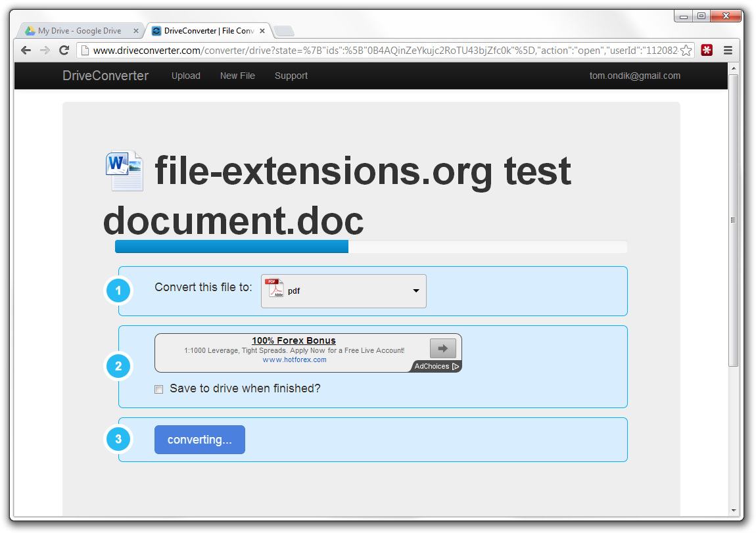Click the browser back arrow
The width and height of the screenshot is (756, 533).
(26, 50)
